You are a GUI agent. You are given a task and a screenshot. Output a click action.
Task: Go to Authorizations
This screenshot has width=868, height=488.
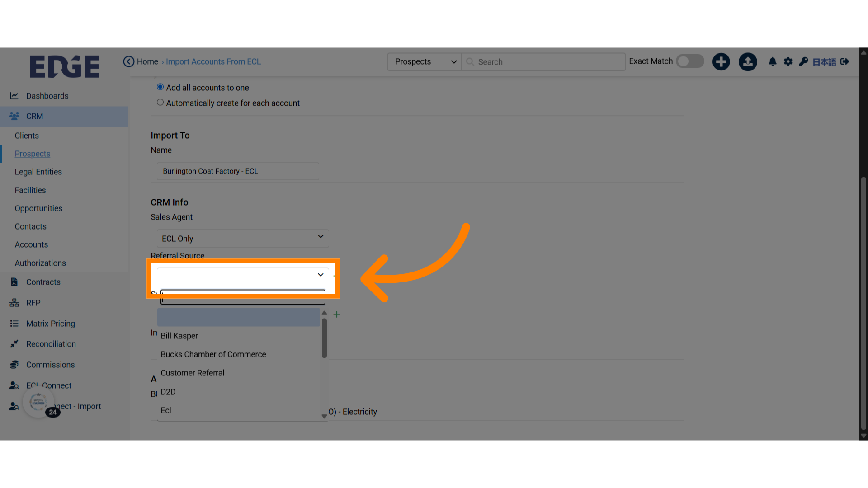[40, 263]
